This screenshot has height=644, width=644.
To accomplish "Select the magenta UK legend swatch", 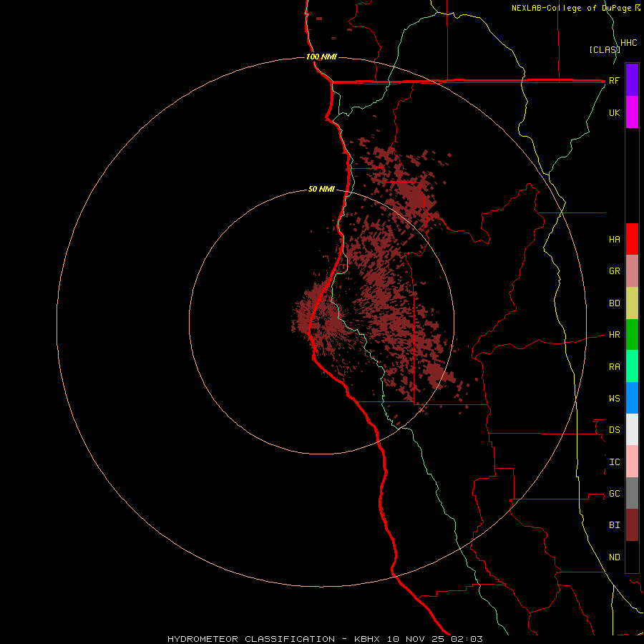I will tap(632, 112).
